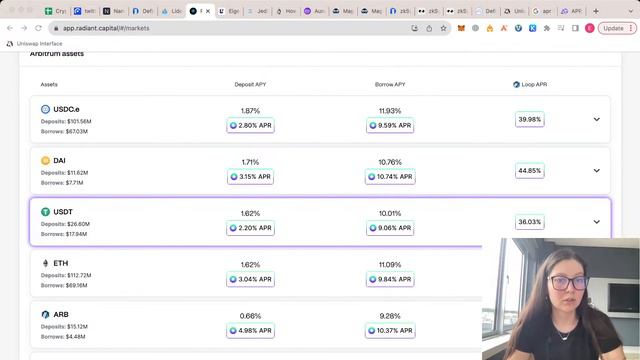Open the MetaMask fox extension
Viewport: 640px width, 360px height.
461,28
